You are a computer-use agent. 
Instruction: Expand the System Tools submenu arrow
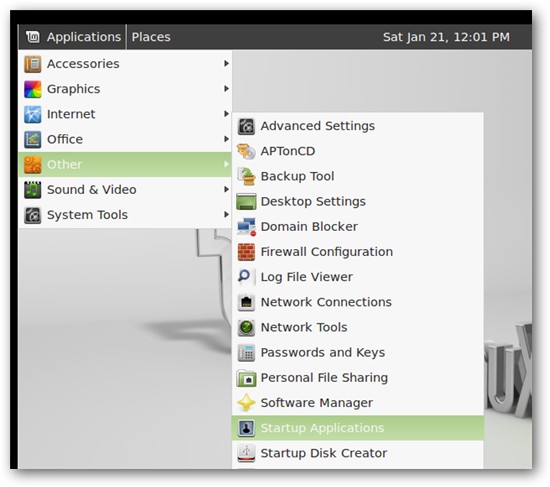[x=226, y=215]
